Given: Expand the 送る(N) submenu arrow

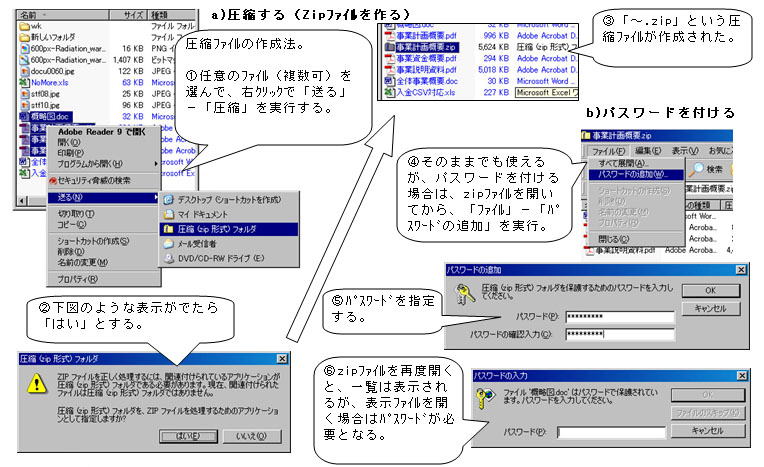Looking at the screenshot, I should tap(156, 197).
